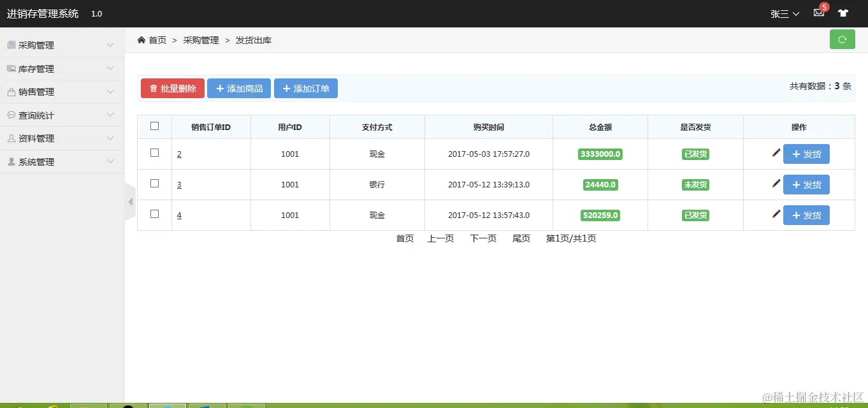Check the box for order 2
Viewport: 868px width, 408px height.
click(x=154, y=153)
